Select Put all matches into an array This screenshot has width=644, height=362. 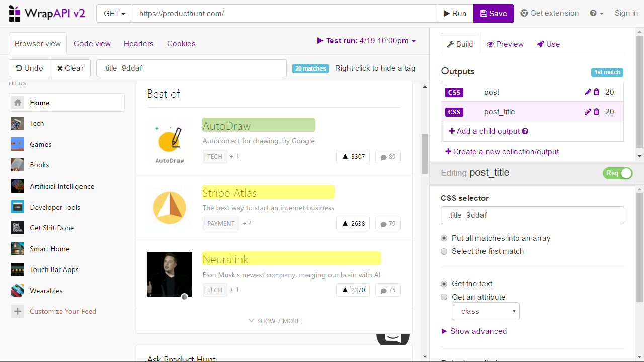click(444, 238)
